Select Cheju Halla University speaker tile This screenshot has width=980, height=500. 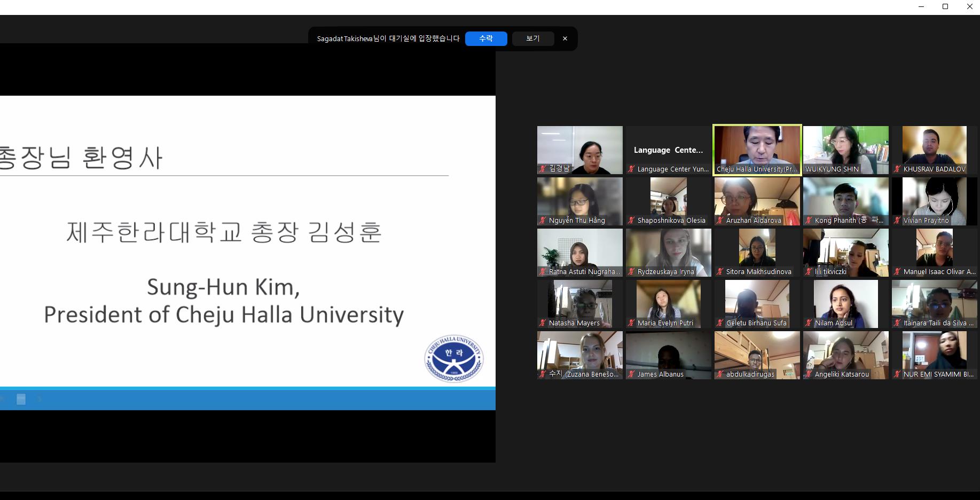(x=757, y=150)
